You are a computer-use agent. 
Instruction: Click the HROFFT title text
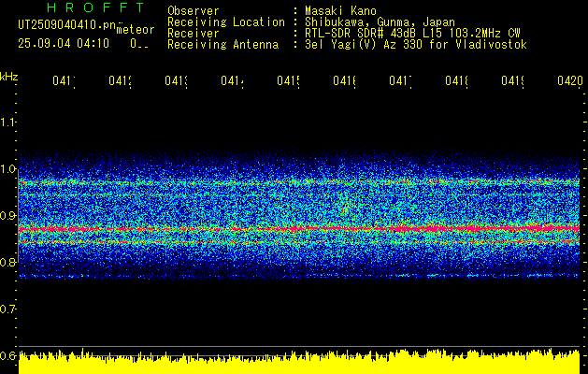(96, 7)
